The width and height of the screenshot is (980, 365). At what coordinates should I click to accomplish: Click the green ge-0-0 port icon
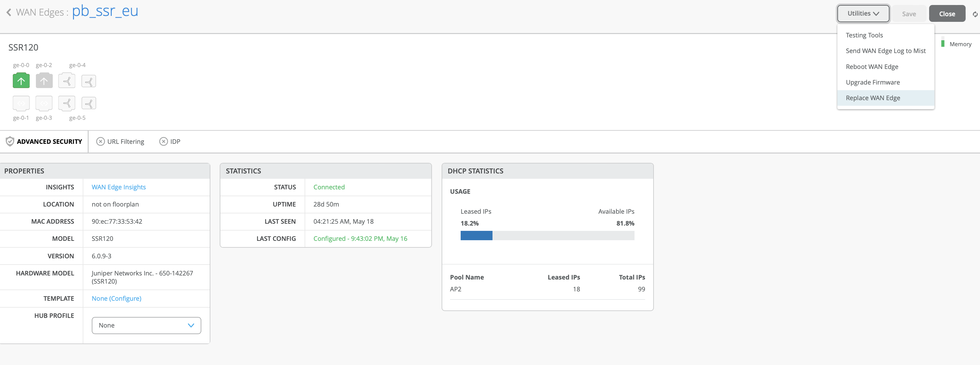[x=21, y=80]
